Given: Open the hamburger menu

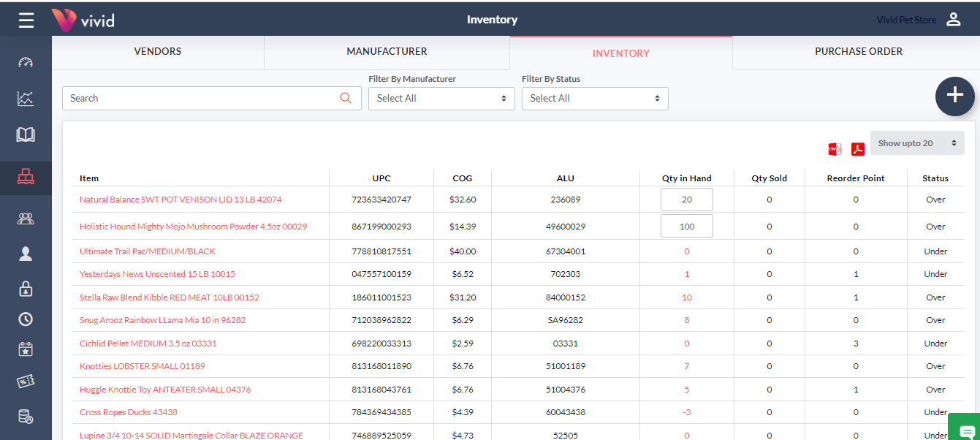Looking at the screenshot, I should (x=26, y=20).
